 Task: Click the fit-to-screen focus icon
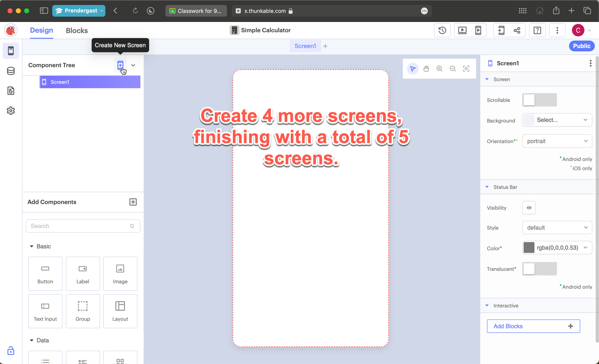(x=466, y=69)
